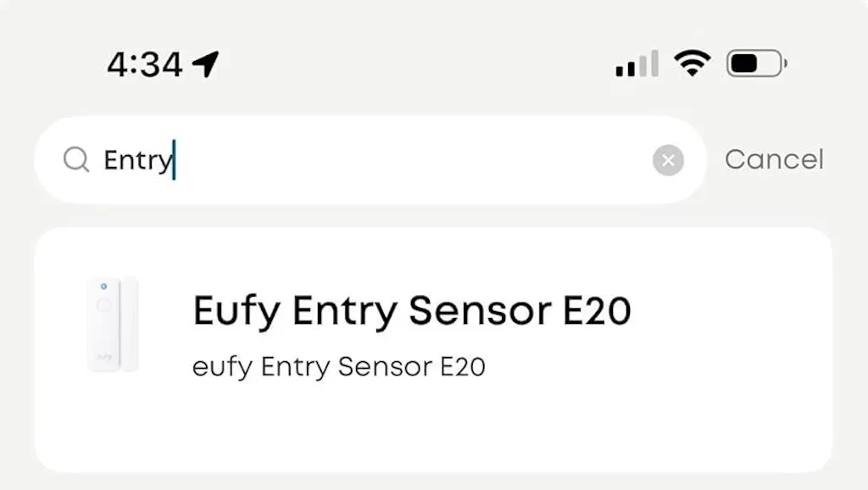Tap the lowercase eufy Entry Sensor E20 subtitle

click(339, 367)
